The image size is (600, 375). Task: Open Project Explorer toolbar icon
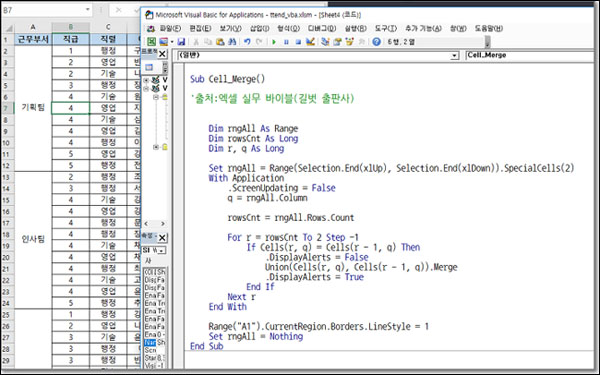tap(325, 42)
